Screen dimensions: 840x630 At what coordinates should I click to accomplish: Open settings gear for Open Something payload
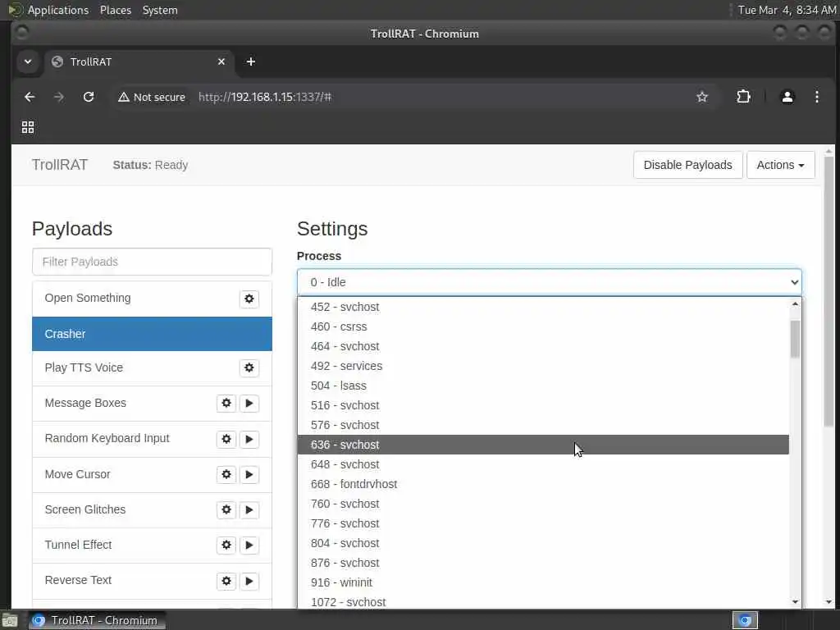pyautogui.click(x=249, y=299)
